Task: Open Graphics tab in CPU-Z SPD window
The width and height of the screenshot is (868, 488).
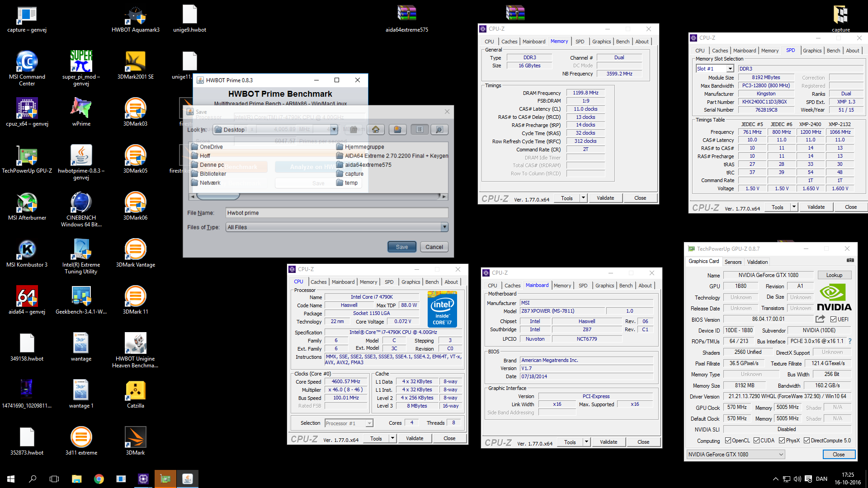Action: 812,51
